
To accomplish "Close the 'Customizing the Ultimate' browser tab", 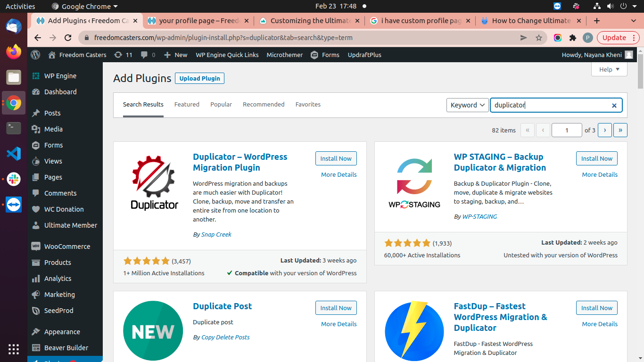I will [357, 21].
